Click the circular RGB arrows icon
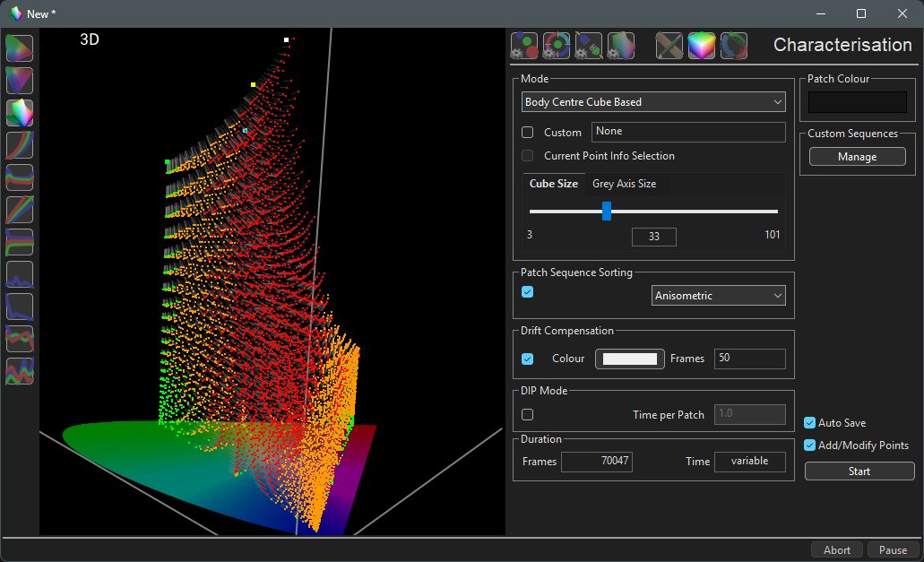This screenshot has height=562, width=924. [734, 46]
